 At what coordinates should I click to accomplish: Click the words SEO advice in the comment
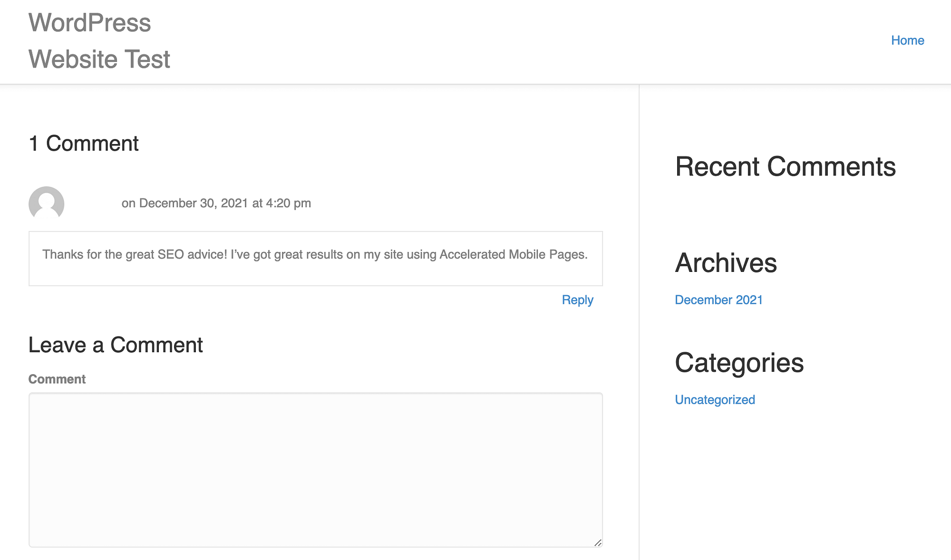tap(192, 255)
